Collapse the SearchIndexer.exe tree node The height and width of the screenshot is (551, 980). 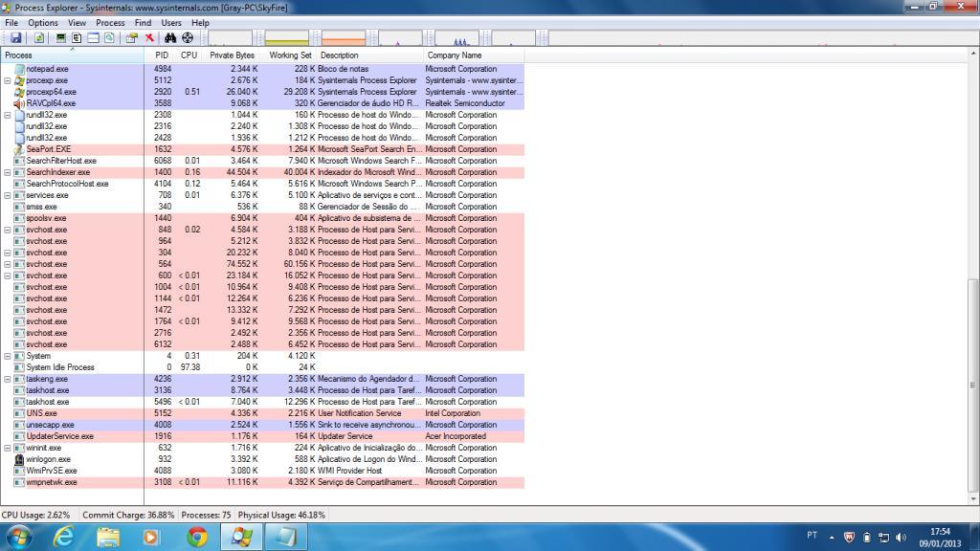tap(8, 172)
